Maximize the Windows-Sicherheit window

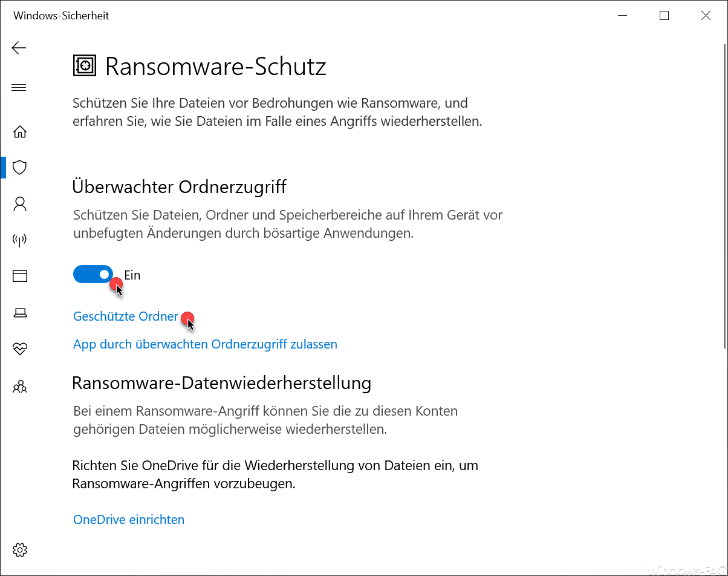tap(664, 16)
